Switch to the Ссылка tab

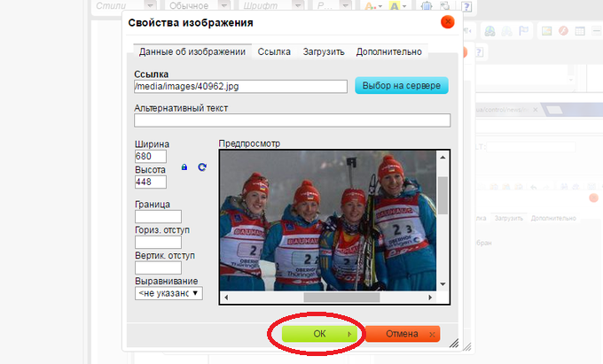(x=274, y=52)
